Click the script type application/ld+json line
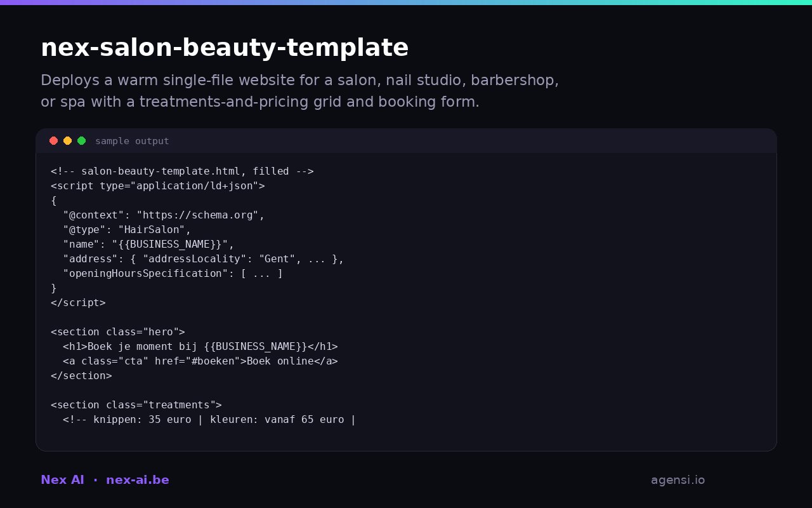 pyautogui.click(x=158, y=186)
